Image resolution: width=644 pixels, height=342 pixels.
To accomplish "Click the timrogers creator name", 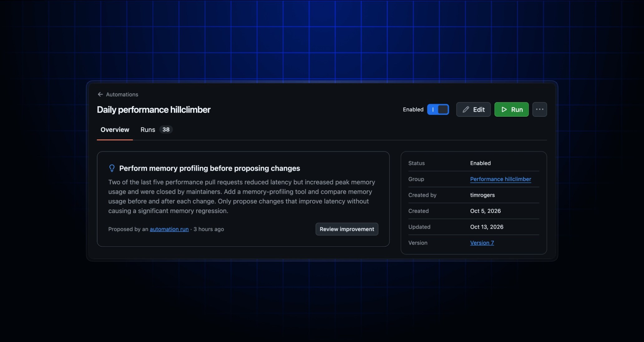I will [482, 195].
